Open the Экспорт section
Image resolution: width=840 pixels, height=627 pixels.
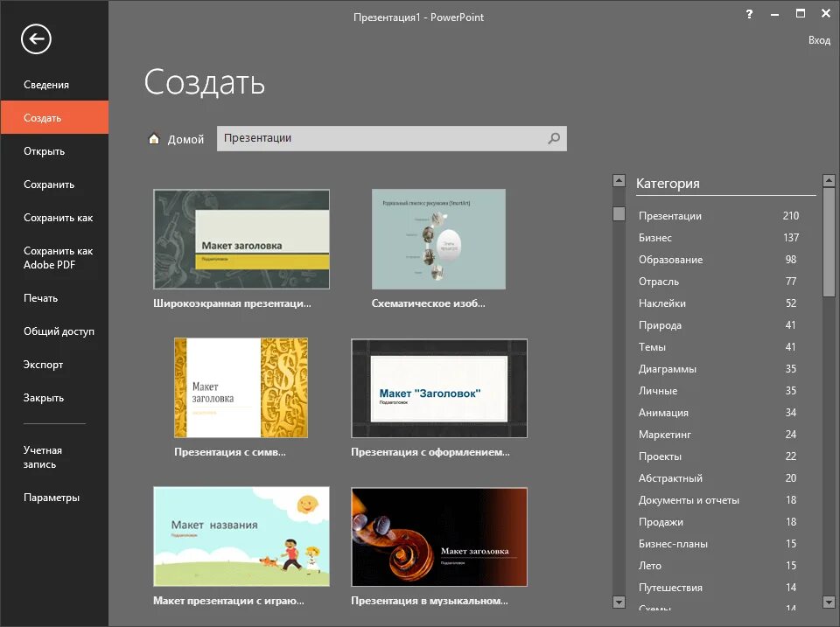pyautogui.click(x=54, y=364)
